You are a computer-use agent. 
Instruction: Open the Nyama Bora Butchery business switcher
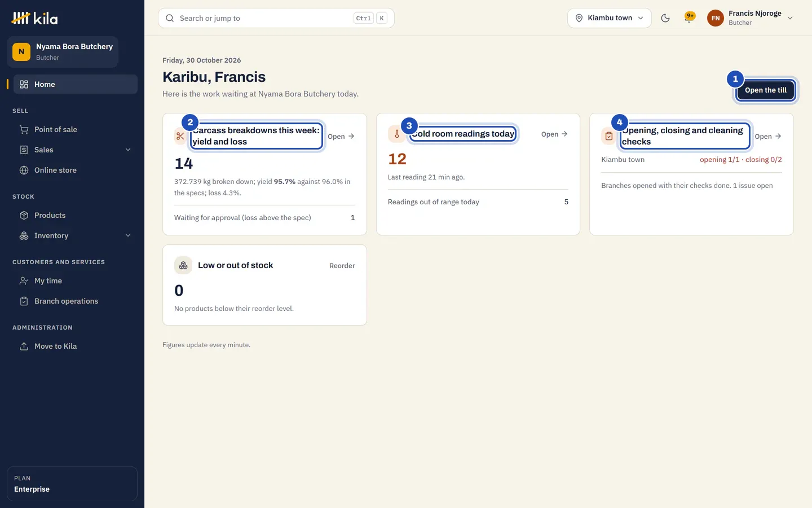[63, 52]
